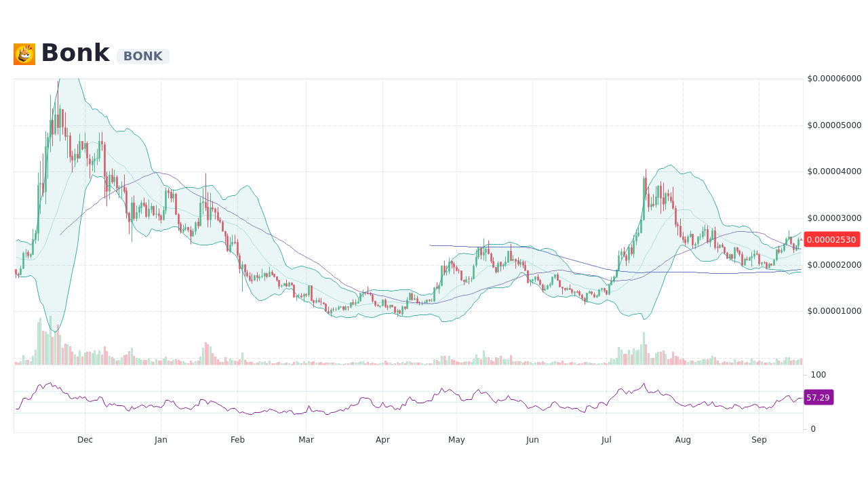
Task: Click the $0.00001000 price axis label
Action: pos(833,312)
